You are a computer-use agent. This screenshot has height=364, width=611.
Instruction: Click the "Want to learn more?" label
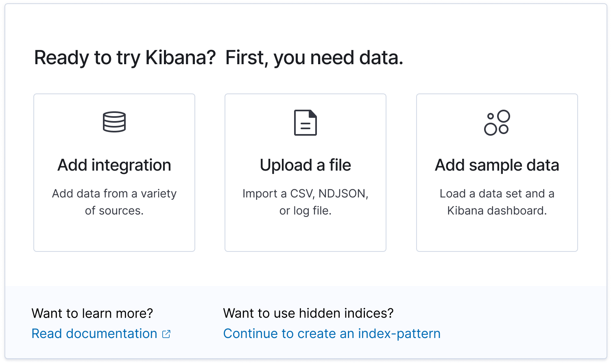pyautogui.click(x=92, y=313)
